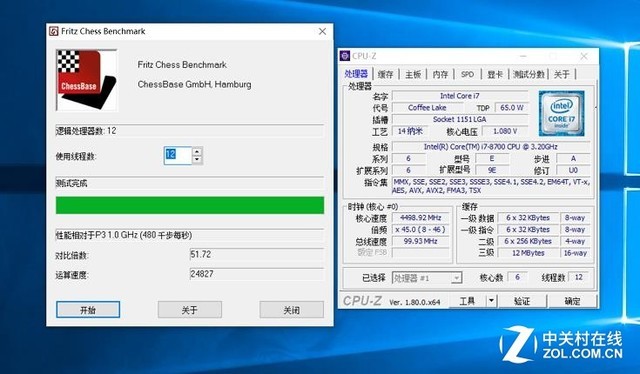Click the 对比倍数 value 51.72
This screenshot has height=374, width=640.
pyautogui.click(x=257, y=254)
